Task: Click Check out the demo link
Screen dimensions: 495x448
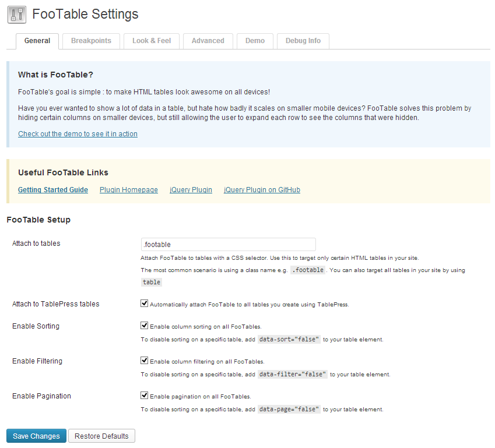Action: pos(78,134)
